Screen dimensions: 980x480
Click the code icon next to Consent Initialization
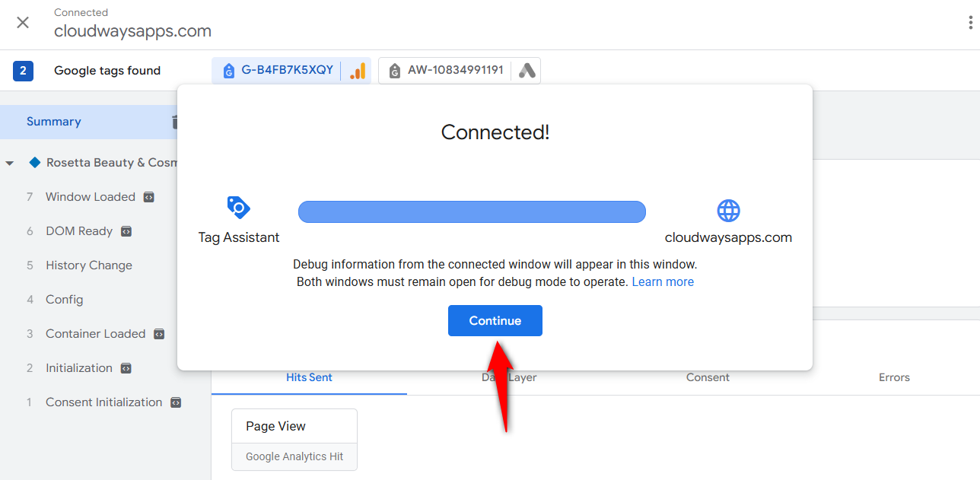176,402
